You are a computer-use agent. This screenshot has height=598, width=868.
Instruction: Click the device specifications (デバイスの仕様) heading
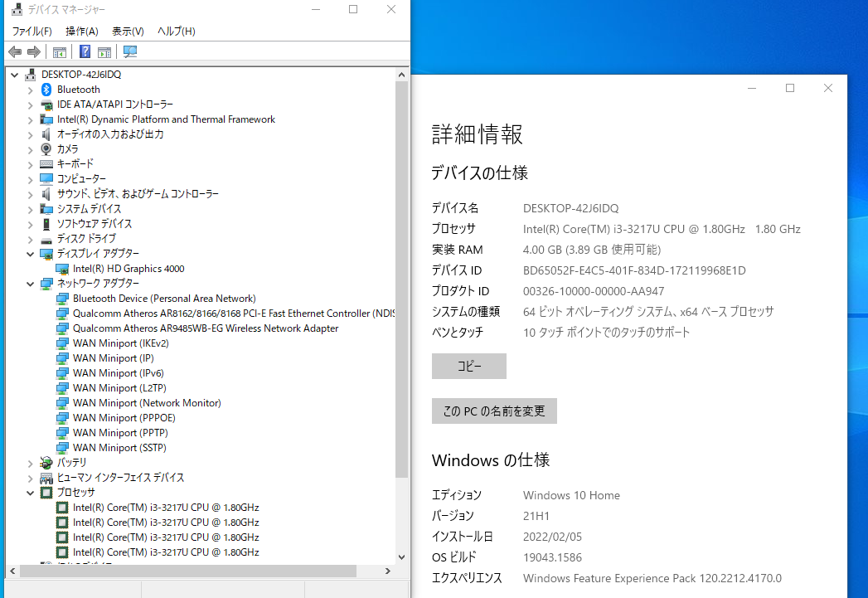[479, 173]
